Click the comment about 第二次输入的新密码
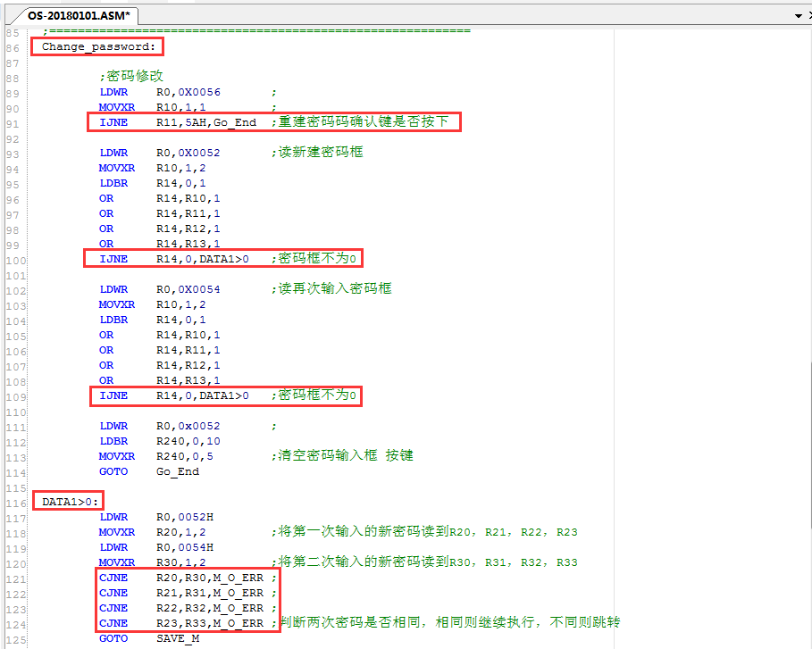The height and width of the screenshot is (649, 812). [x=424, y=562]
